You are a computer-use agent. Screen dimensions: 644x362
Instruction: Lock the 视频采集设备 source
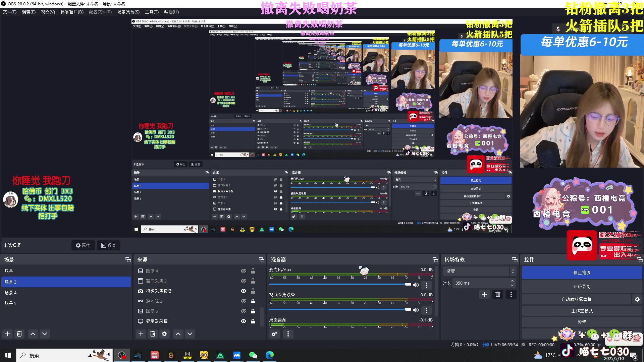coord(253,291)
